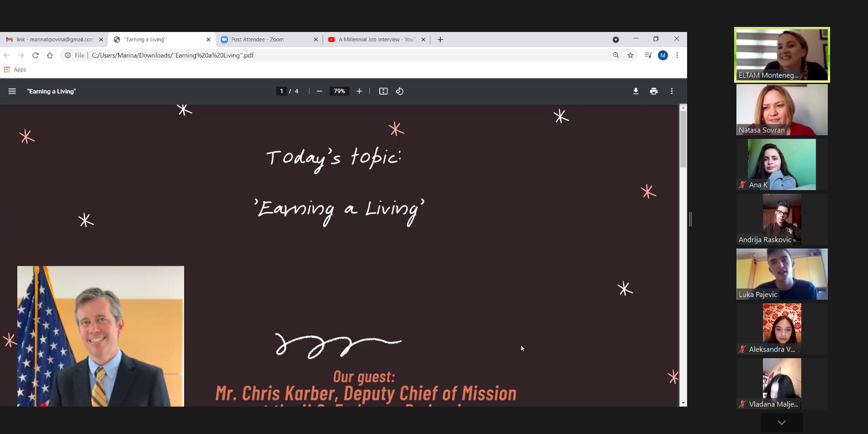Viewport: 868px width, 434px height.
Task: Click the PDF vertical scrollbar thumb
Action: [683, 139]
